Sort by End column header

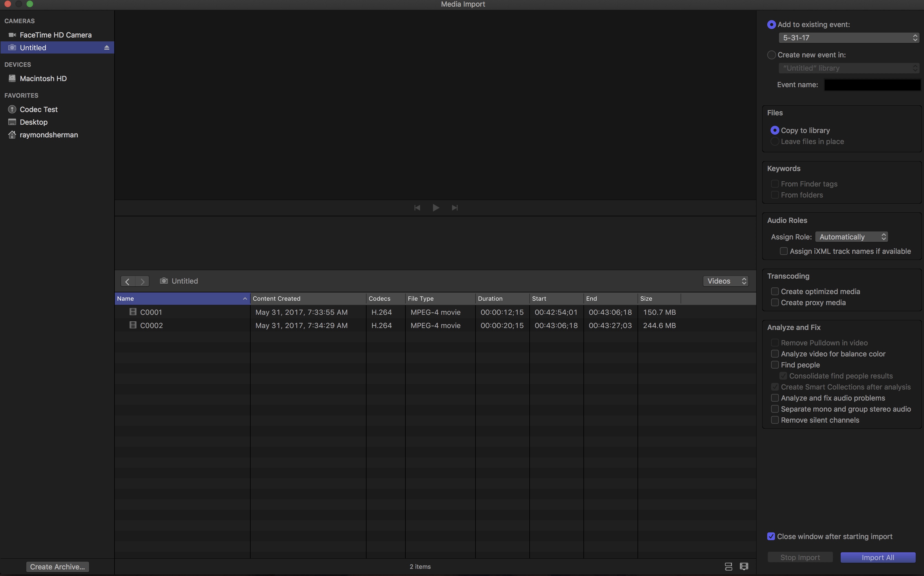pyautogui.click(x=610, y=299)
